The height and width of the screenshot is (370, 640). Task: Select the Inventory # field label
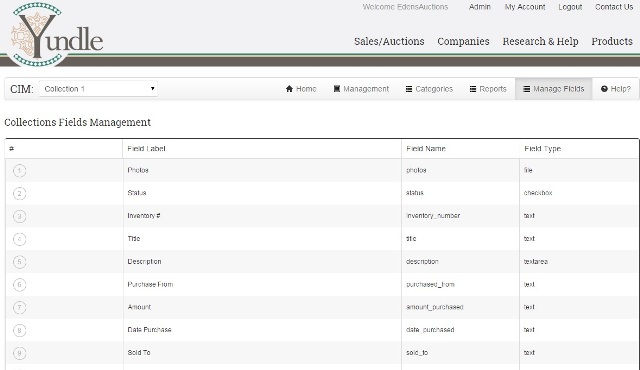tap(144, 215)
